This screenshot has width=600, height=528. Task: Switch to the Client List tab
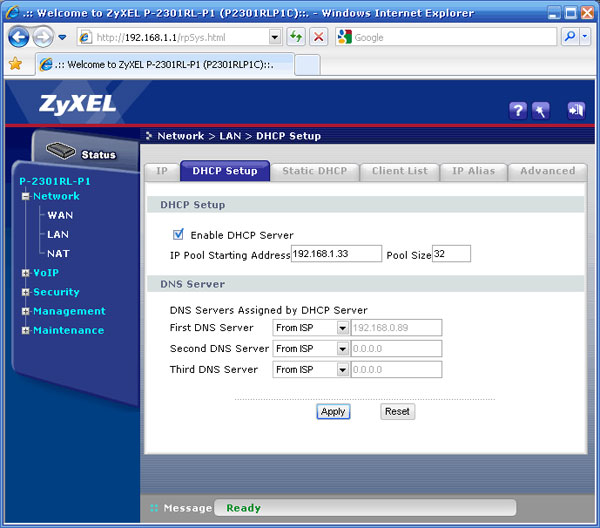click(399, 171)
